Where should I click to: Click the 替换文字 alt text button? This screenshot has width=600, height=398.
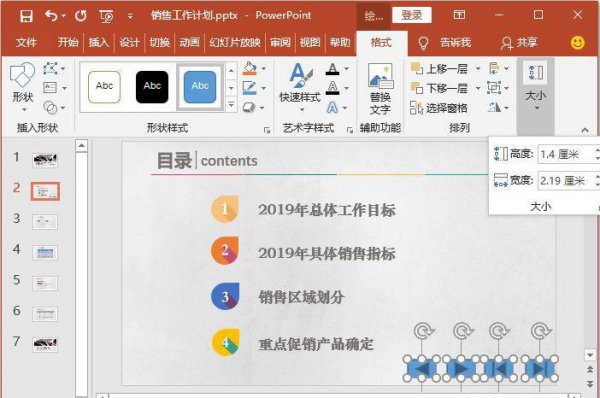point(380,90)
